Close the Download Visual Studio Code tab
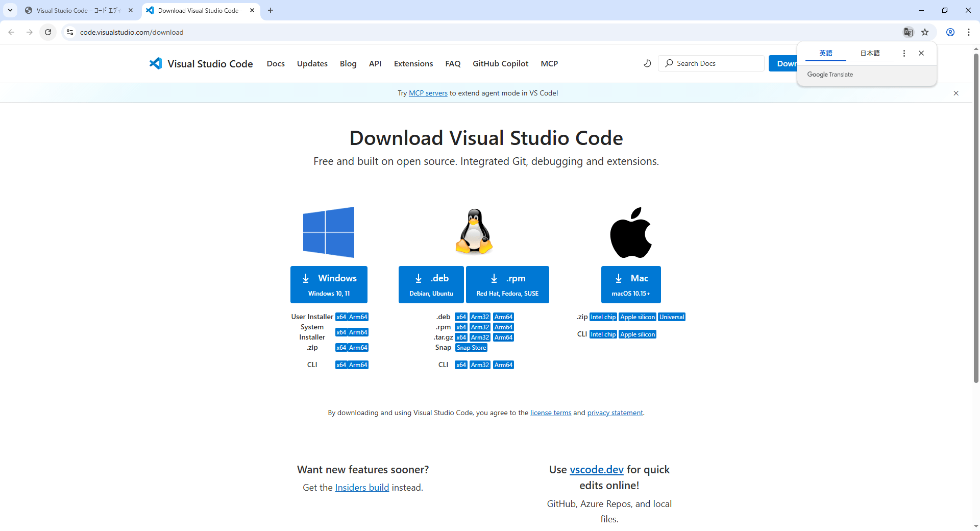 (x=252, y=10)
